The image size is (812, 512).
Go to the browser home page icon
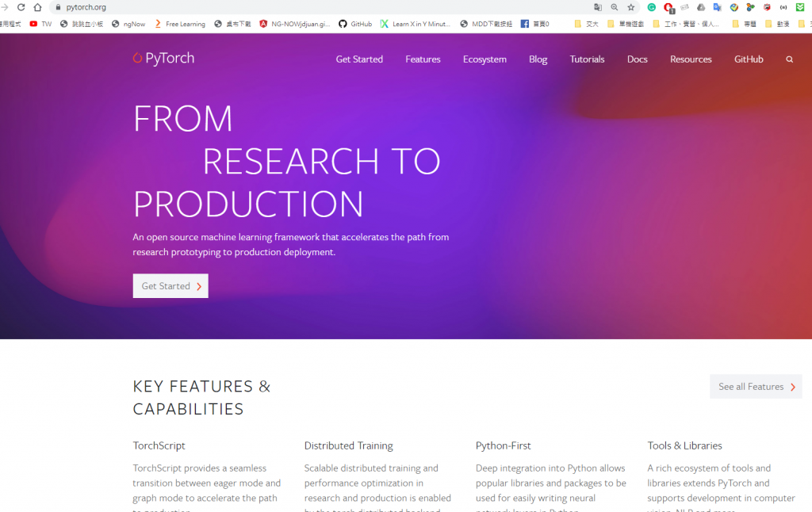coord(37,7)
